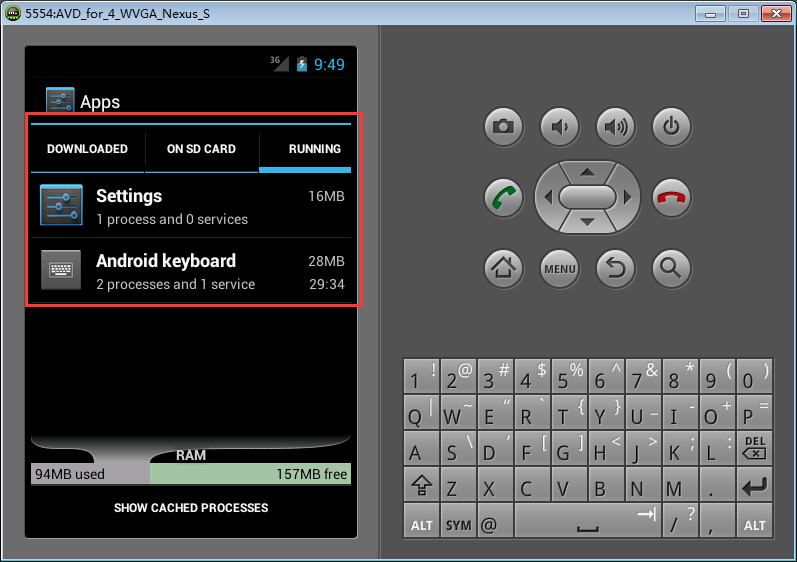Viewport: 797px width, 562px height.
Task: Click the D-pad down arrow
Action: (x=587, y=222)
